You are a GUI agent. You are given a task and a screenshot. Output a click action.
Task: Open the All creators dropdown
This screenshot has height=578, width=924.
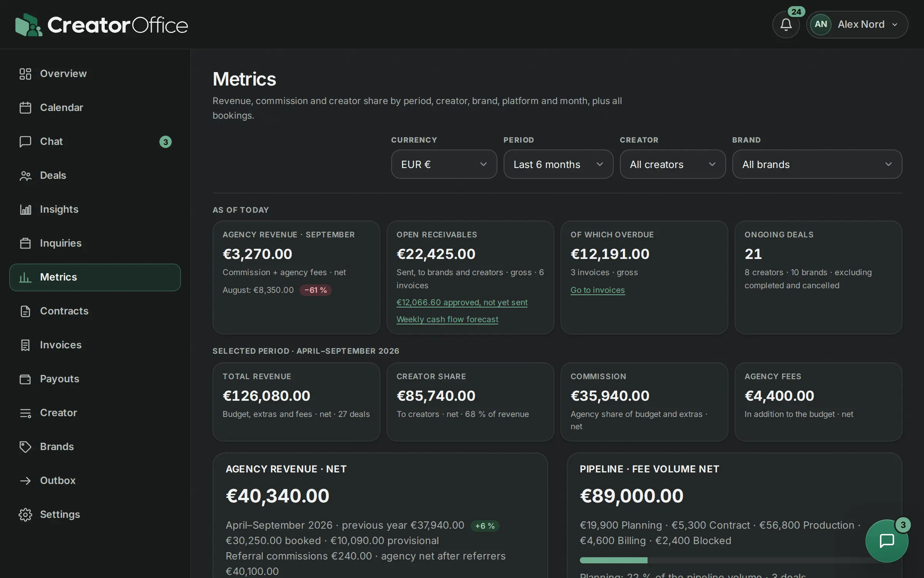(x=673, y=164)
